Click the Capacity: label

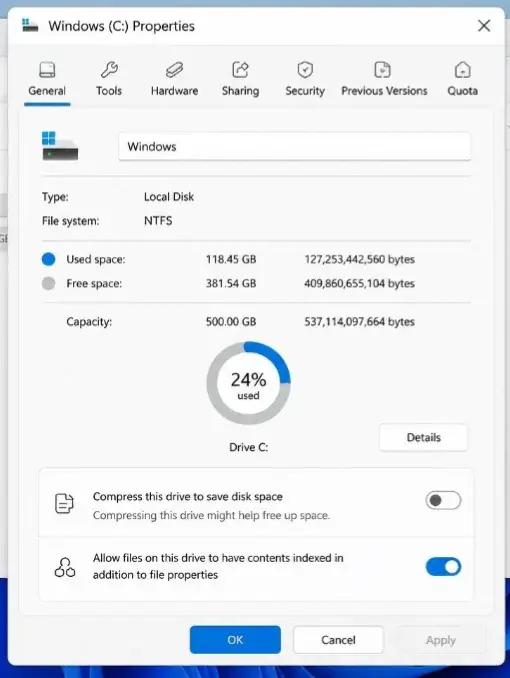pyautogui.click(x=89, y=322)
